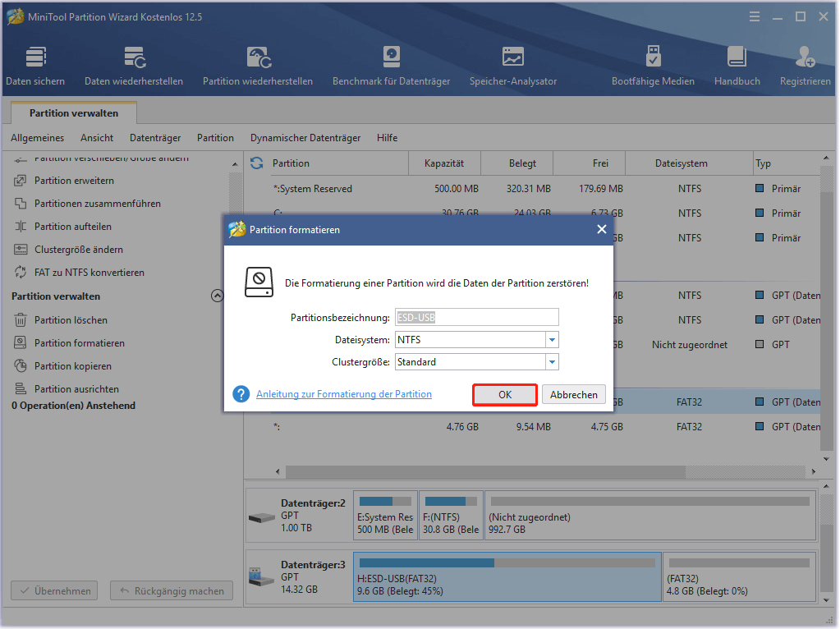Confirm formatting with OK button
840x629 pixels.
tap(505, 395)
